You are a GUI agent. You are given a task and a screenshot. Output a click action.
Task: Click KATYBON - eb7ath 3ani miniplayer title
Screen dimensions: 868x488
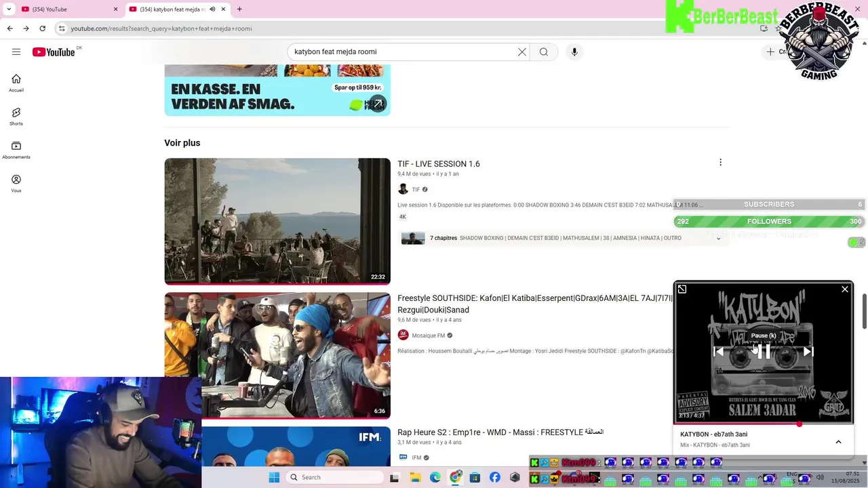(x=714, y=434)
